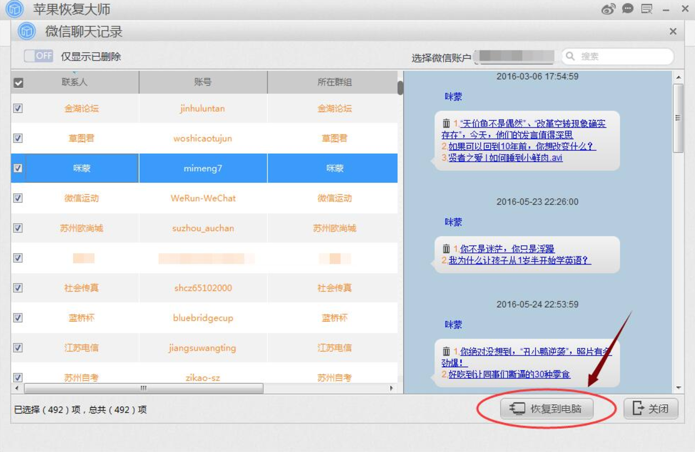Sort by 联系人 column header
The width and height of the screenshot is (695, 452).
74,82
